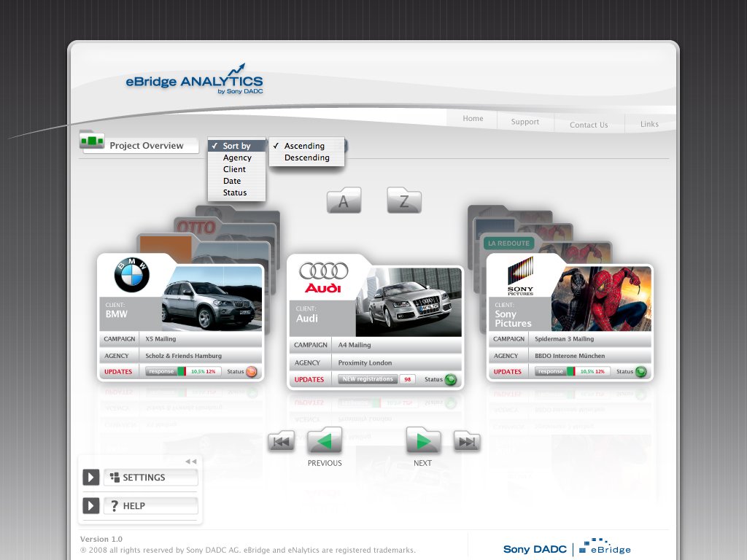Click the NEXT label

coord(422,463)
